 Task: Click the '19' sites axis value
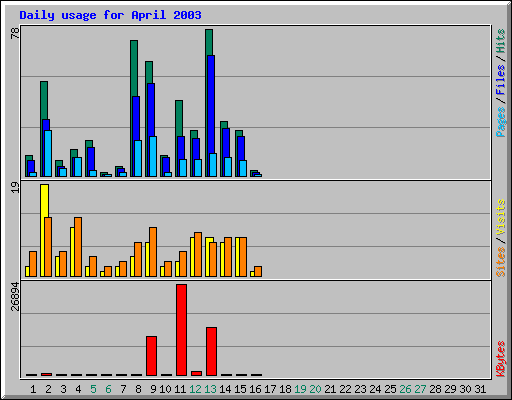[15, 188]
